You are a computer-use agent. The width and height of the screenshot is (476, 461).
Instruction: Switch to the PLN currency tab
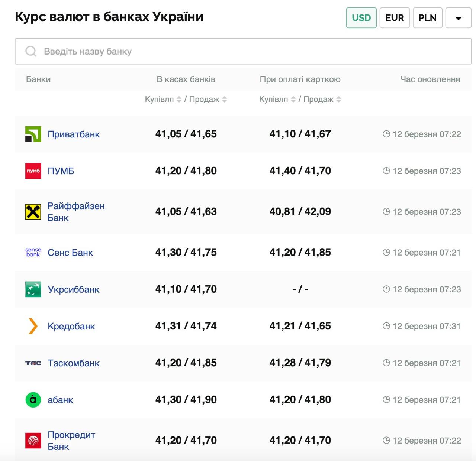tap(427, 18)
